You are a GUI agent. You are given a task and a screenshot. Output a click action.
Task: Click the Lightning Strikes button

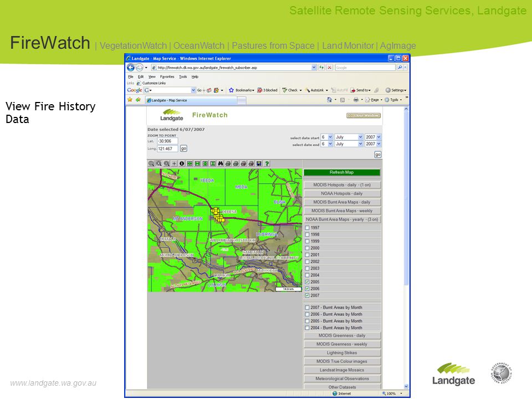(342, 353)
